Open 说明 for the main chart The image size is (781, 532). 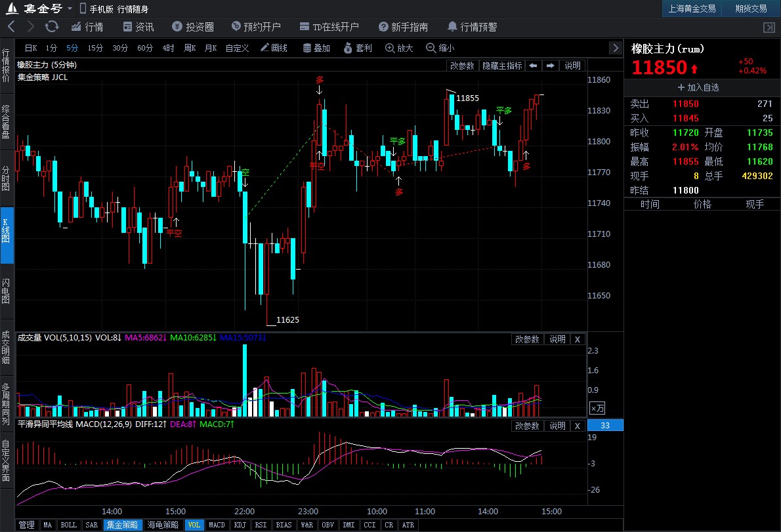coord(572,66)
